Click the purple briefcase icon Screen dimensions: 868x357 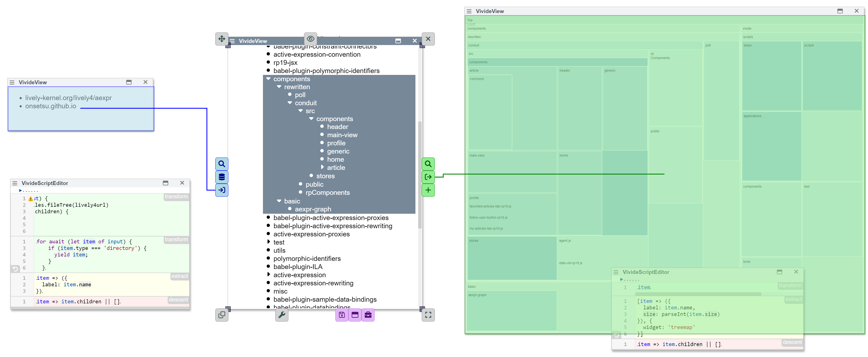point(368,315)
